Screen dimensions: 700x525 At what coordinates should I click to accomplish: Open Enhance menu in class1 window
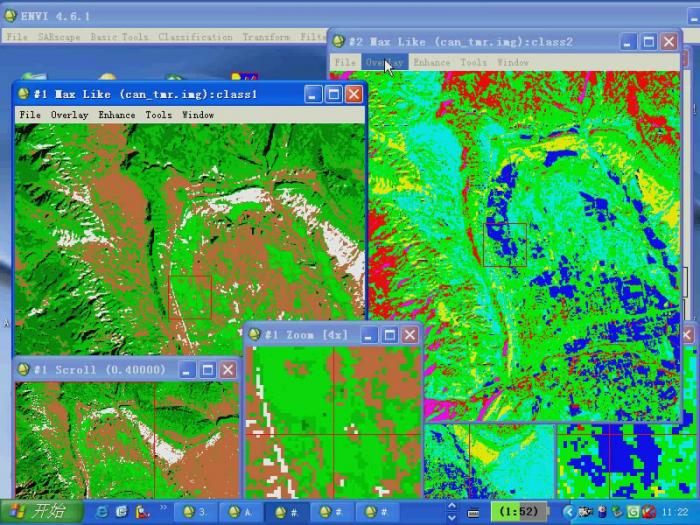tap(116, 115)
